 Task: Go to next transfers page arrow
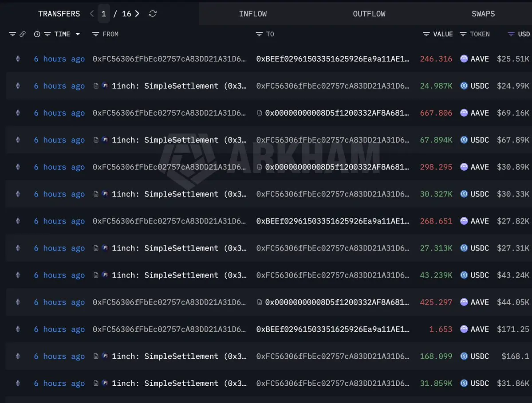(137, 14)
